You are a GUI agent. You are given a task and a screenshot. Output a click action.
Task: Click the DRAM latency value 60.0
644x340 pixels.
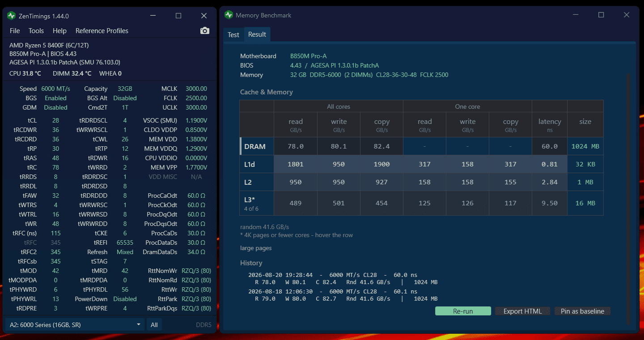pyautogui.click(x=550, y=146)
